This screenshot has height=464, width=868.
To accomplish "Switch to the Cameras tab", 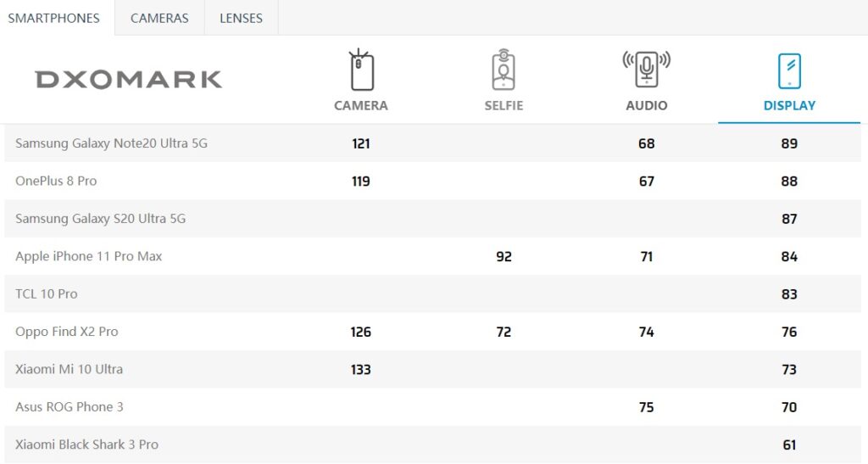I will point(159,19).
